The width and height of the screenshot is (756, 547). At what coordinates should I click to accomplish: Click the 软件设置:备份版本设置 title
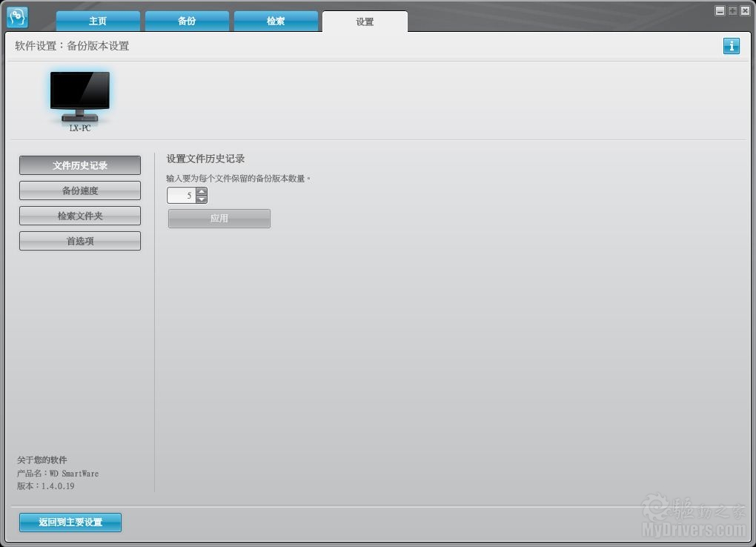click(72, 46)
